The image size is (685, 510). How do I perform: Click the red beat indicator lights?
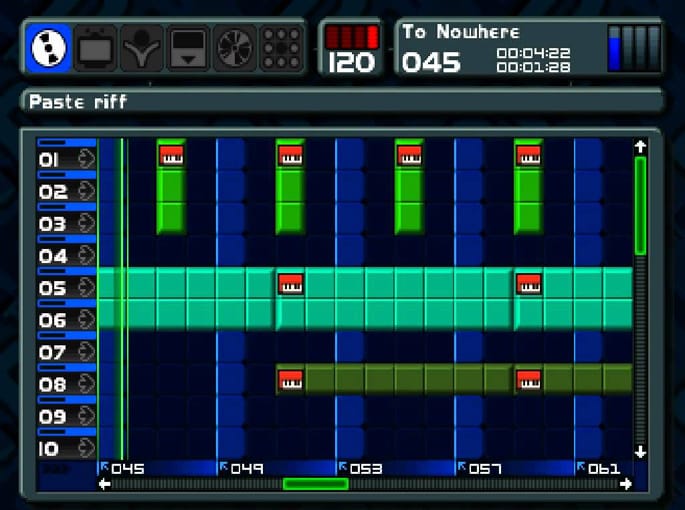(x=352, y=37)
